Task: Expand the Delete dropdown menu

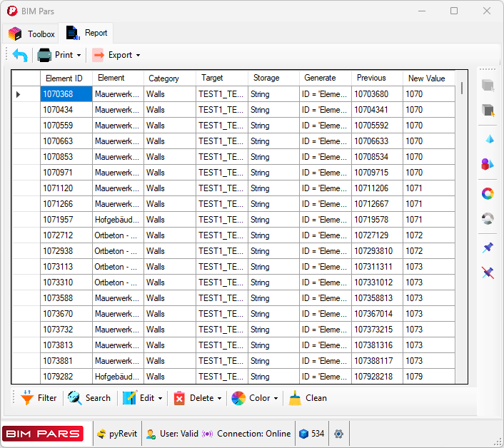Action: [198, 398]
